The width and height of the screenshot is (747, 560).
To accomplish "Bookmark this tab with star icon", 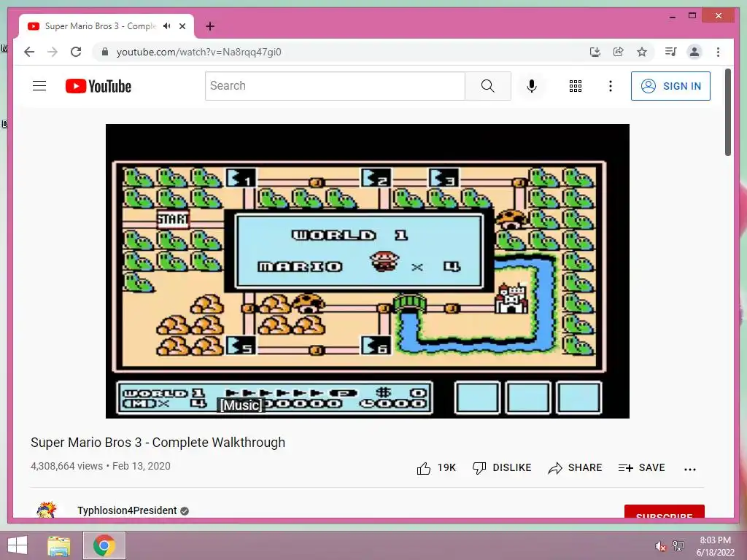I will (x=642, y=52).
